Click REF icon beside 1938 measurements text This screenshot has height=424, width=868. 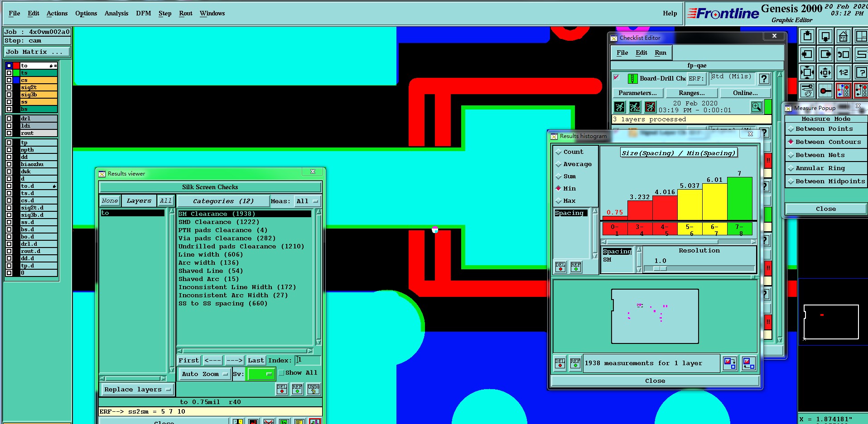[575, 363]
